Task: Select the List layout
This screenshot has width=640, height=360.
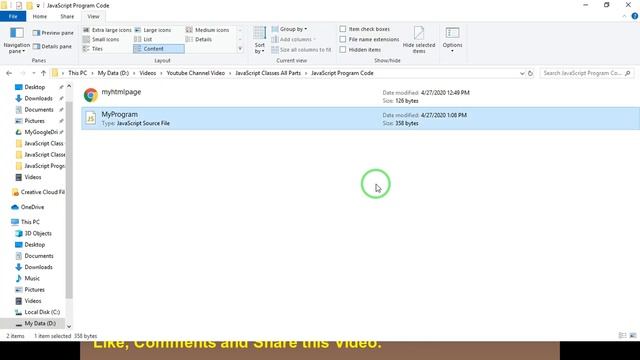Action: pos(143,39)
